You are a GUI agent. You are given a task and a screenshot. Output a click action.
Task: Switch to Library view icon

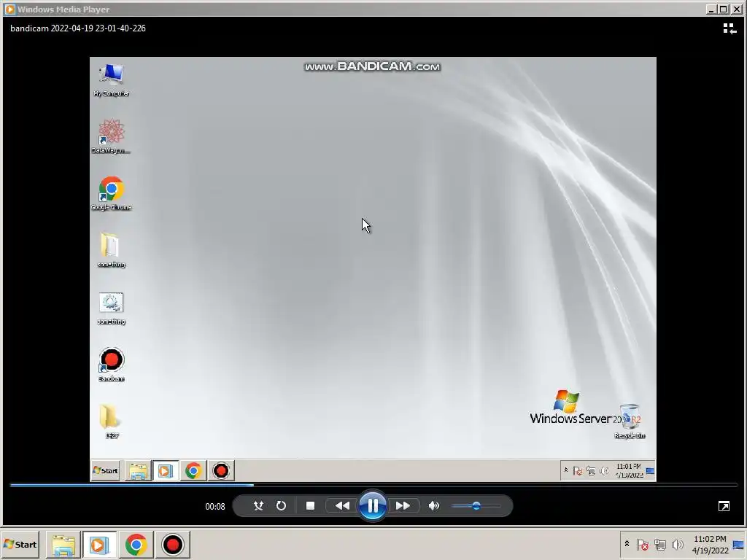(x=729, y=28)
